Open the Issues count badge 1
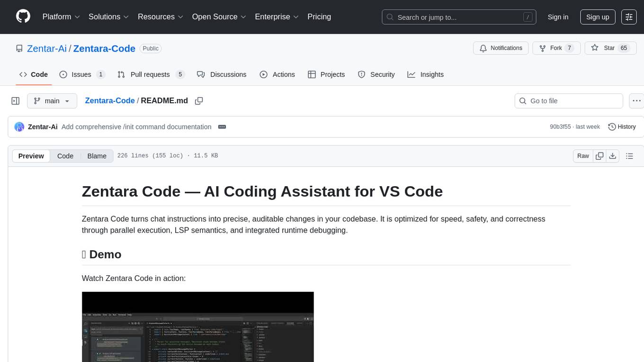Screen dimensions: 644x362 (x=100, y=74)
